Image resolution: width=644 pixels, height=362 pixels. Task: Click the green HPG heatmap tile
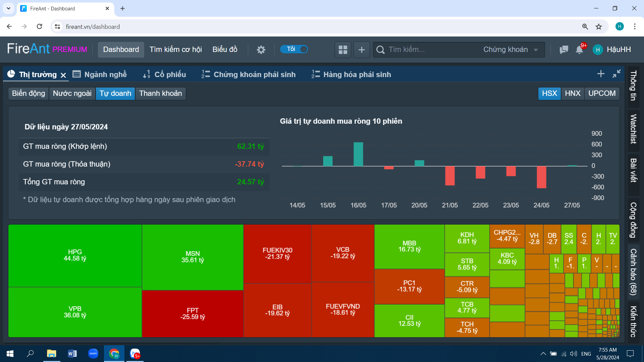click(75, 255)
